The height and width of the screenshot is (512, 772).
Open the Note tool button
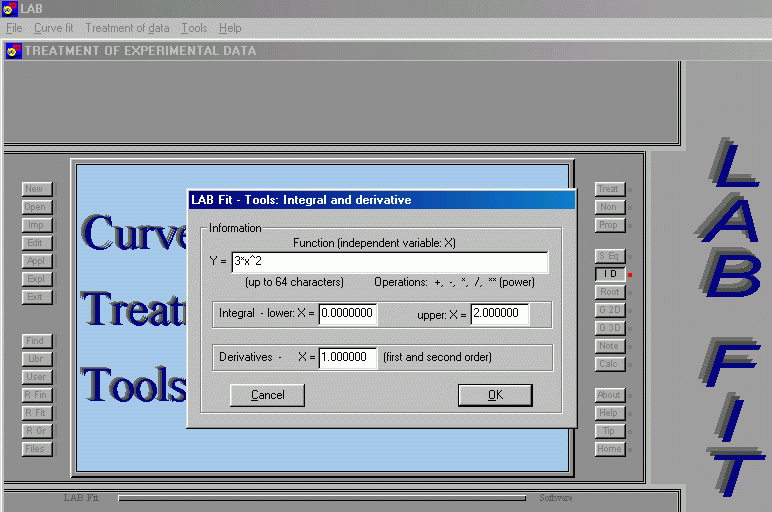(x=609, y=346)
